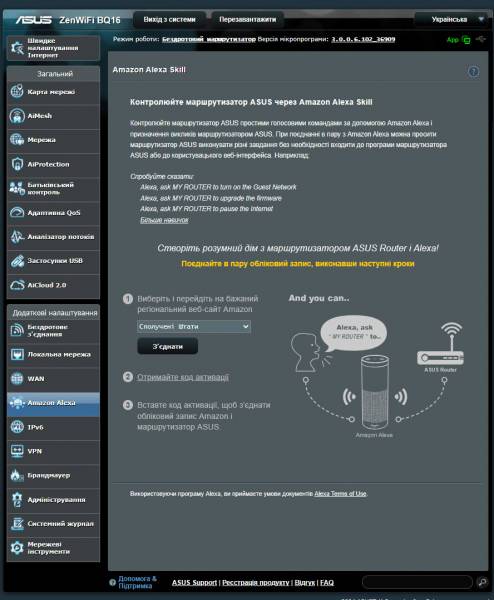Click the Adaptive QoS gauge icon
The width and height of the screenshot is (494, 600).
(x=17, y=212)
